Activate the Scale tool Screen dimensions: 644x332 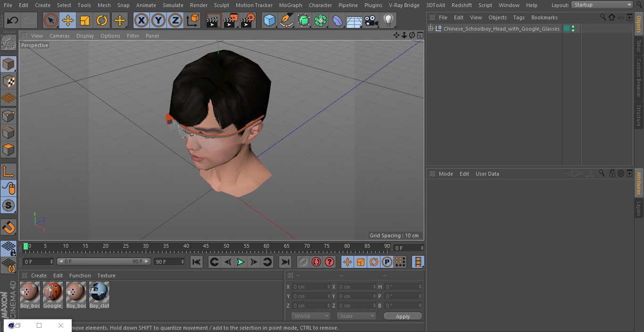pos(85,20)
